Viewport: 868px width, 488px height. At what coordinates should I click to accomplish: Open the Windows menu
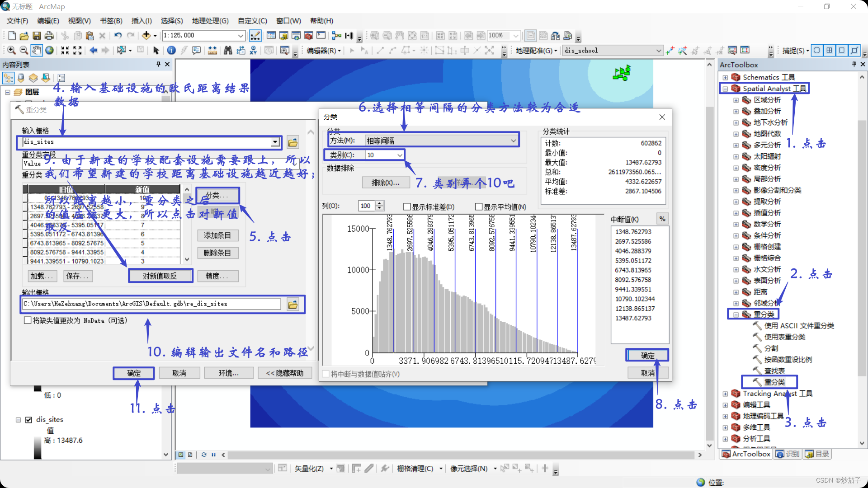tap(288, 21)
